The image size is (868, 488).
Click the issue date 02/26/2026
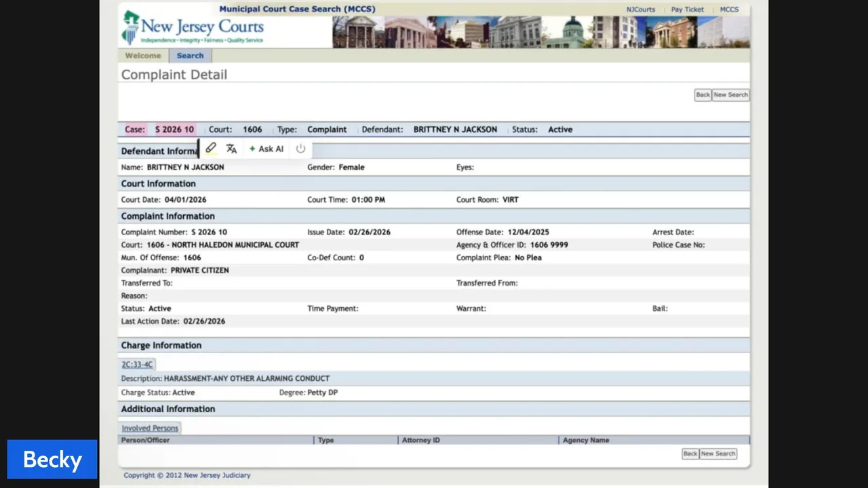(x=370, y=232)
